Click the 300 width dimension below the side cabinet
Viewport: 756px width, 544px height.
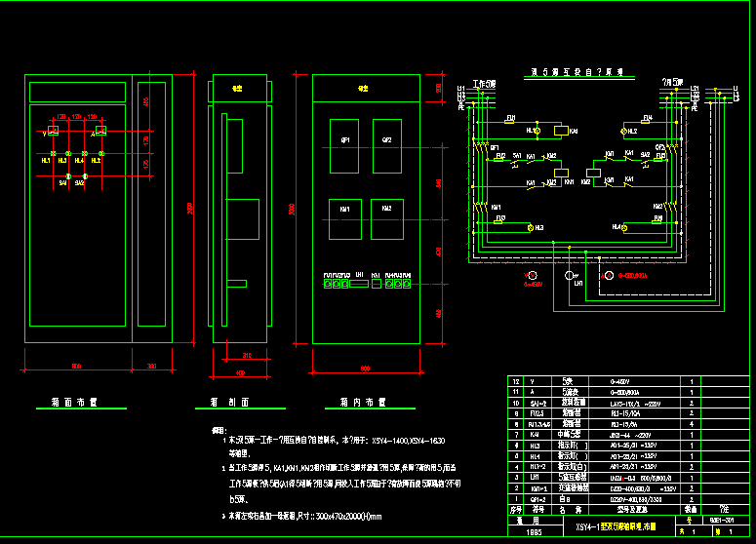[151, 367]
